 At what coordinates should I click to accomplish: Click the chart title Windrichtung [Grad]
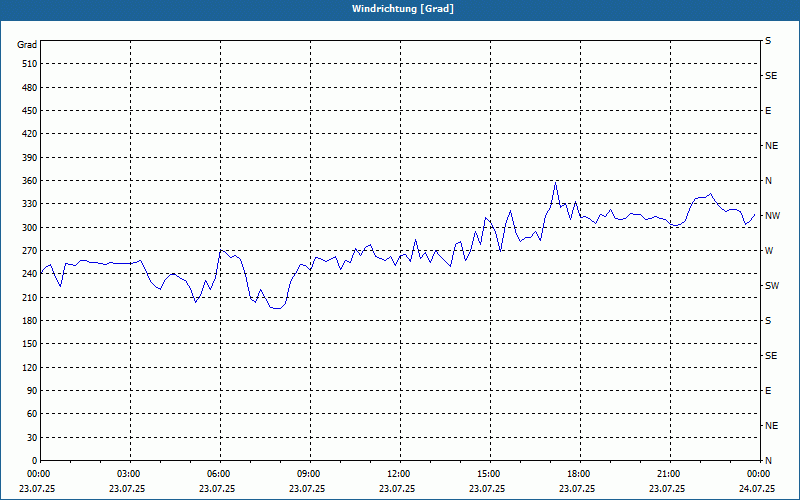pos(403,9)
